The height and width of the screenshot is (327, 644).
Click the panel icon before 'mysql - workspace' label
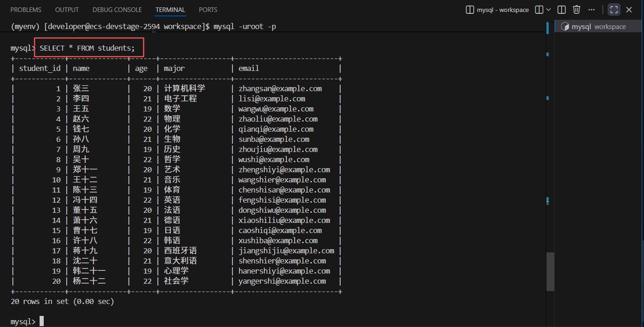pyautogui.click(x=470, y=10)
